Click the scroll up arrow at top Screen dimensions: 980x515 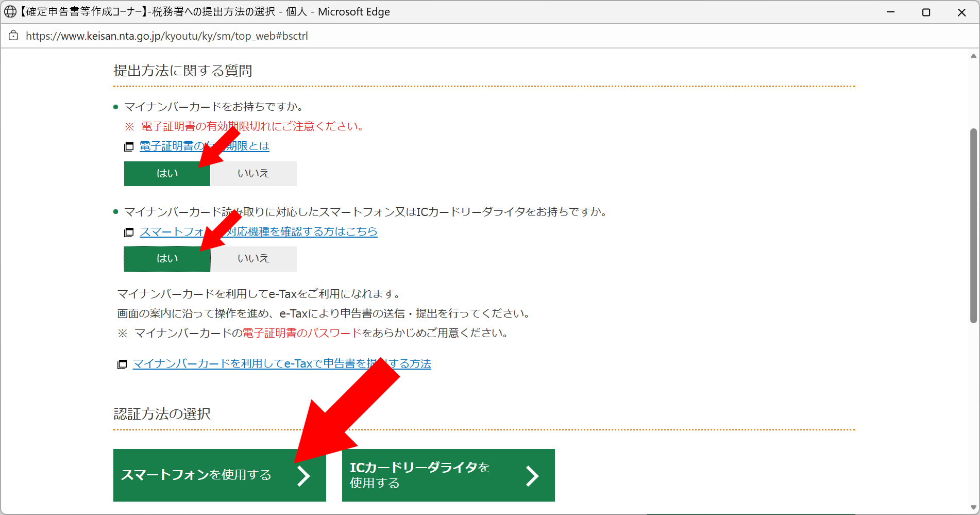coord(973,56)
